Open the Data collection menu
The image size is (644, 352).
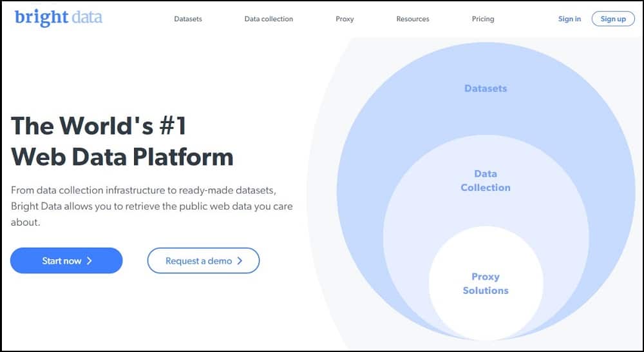[x=269, y=19]
